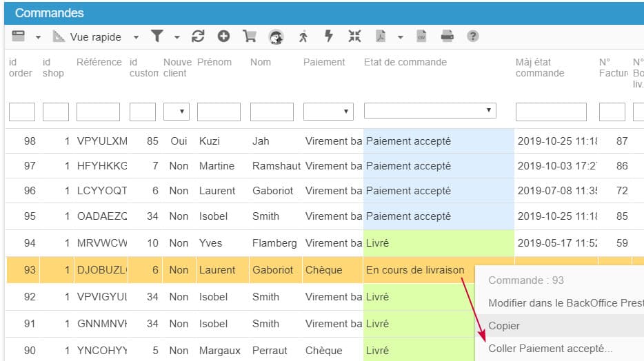Click the PDF export icon
644x361 pixels.
(380, 37)
